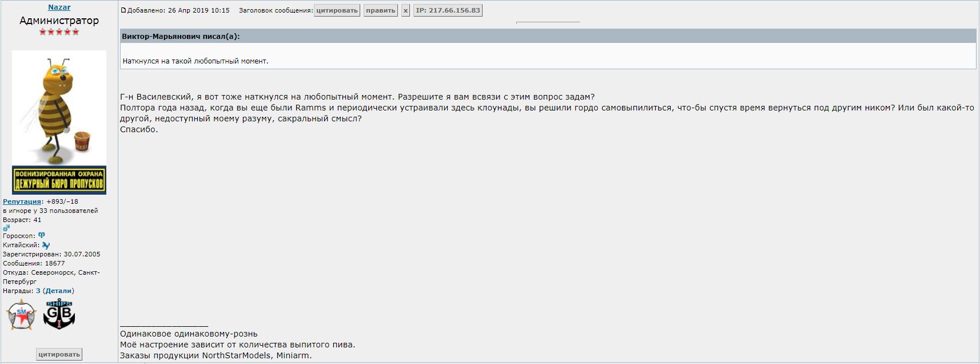Viewport: 980px width, 364px height.
Task: Click the bee avatar image
Action: tap(59, 108)
